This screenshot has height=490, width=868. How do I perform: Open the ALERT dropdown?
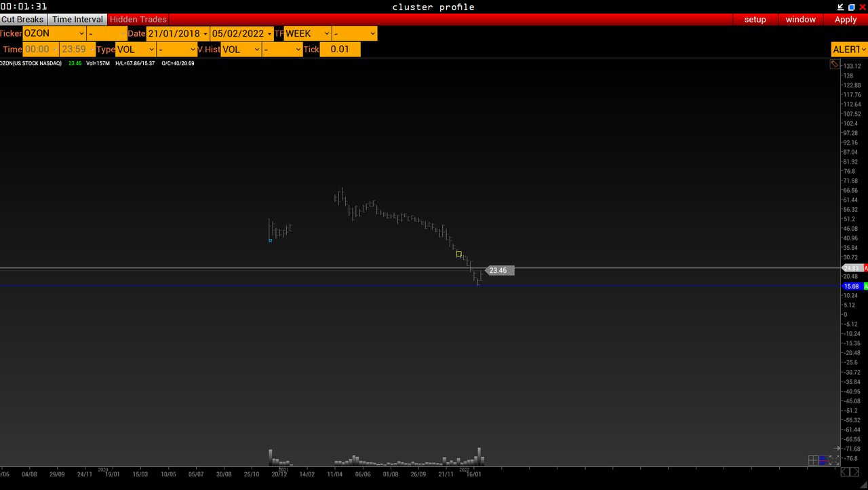pos(849,50)
